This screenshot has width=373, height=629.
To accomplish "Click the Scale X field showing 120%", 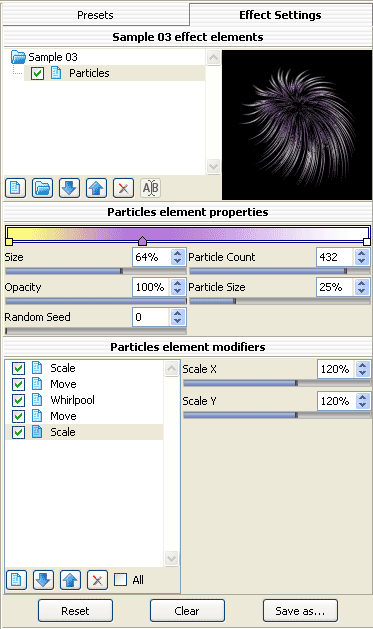I will pyautogui.click(x=336, y=369).
